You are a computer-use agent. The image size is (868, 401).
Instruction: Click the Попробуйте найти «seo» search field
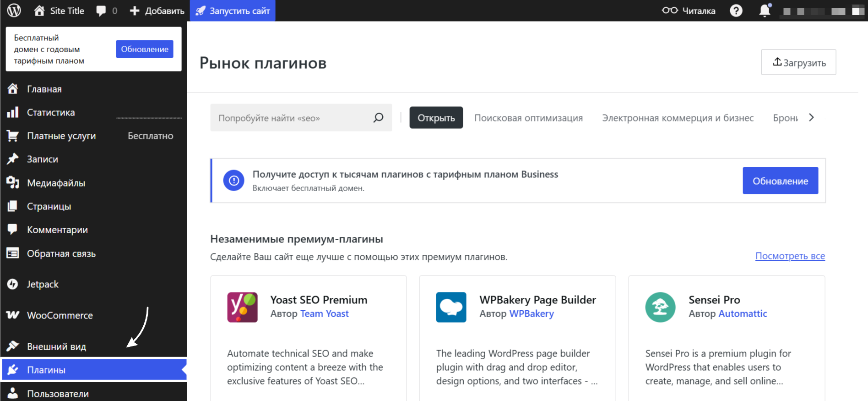[301, 118]
